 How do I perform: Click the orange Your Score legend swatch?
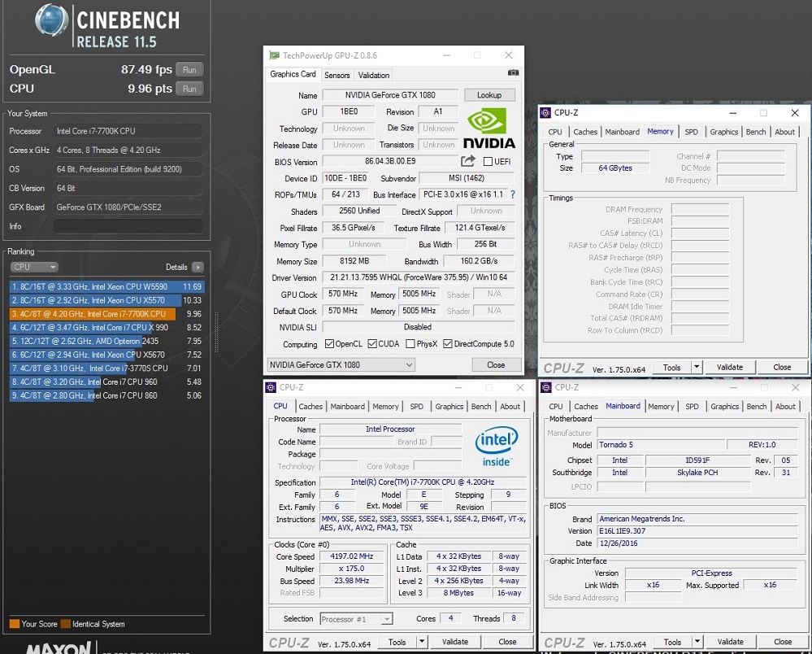click(x=14, y=624)
